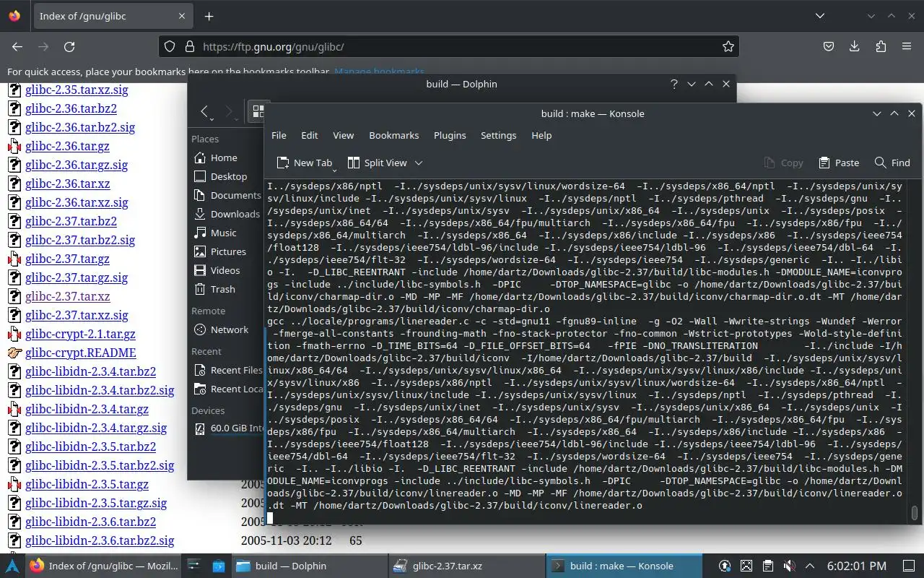Open the Konsole Edit menu
924x578 pixels.
(309, 135)
